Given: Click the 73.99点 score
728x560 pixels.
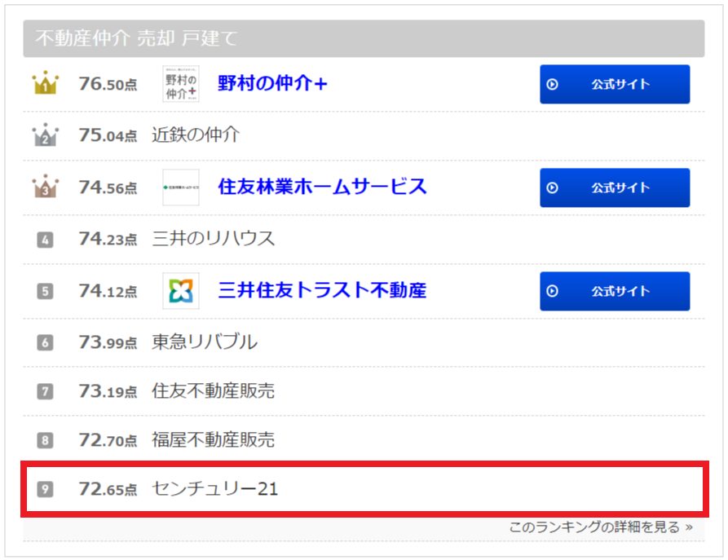Looking at the screenshot, I should click(x=108, y=342).
